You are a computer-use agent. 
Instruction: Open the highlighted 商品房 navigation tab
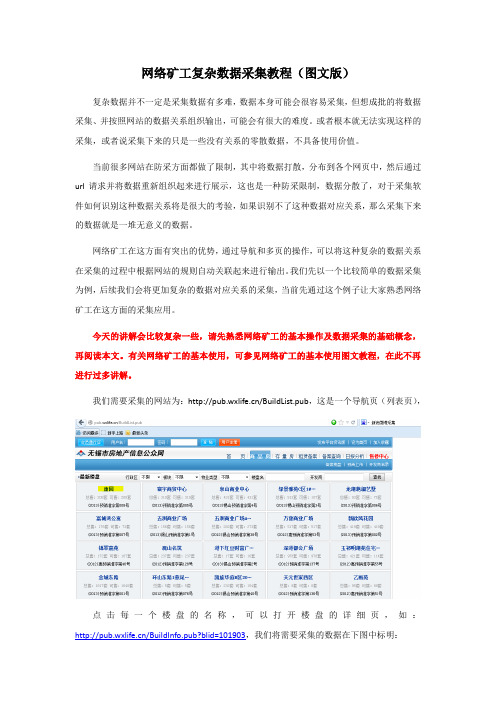click(x=260, y=456)
